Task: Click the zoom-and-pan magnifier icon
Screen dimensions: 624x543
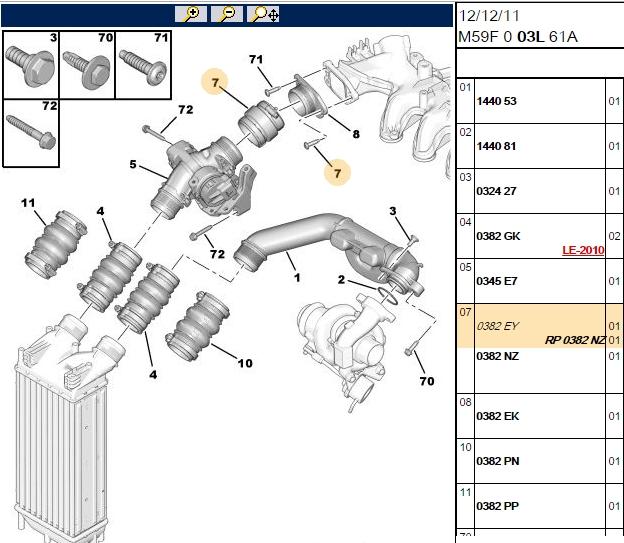Action: [x=263, y=14]
